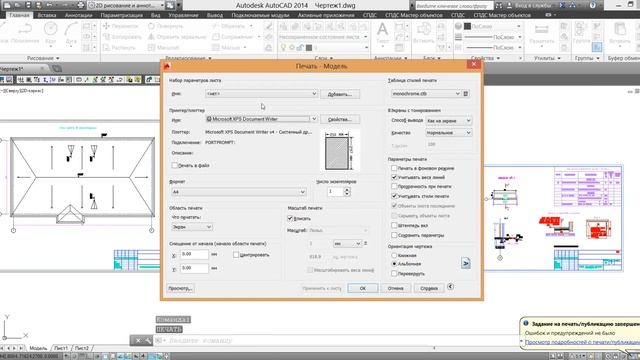Click the Просмотр preview button
The width and height of the screenshot is (640, 360).
tap(180, 288)
